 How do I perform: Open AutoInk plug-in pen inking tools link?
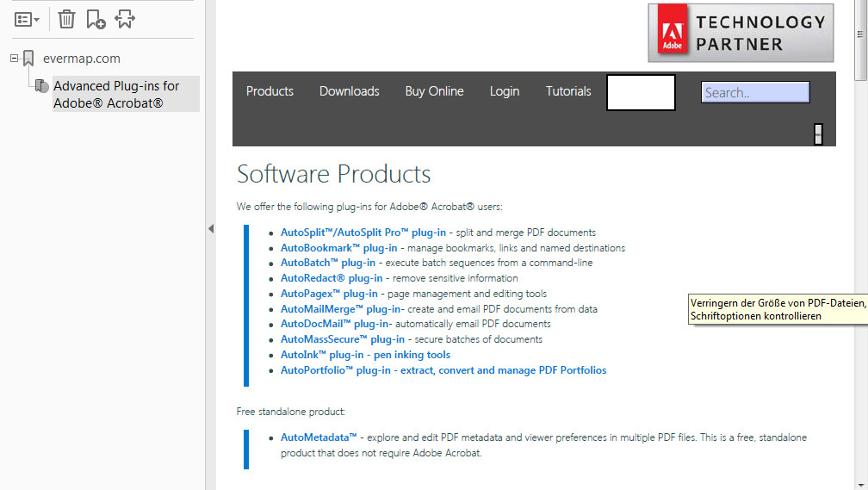click(365, 354)
